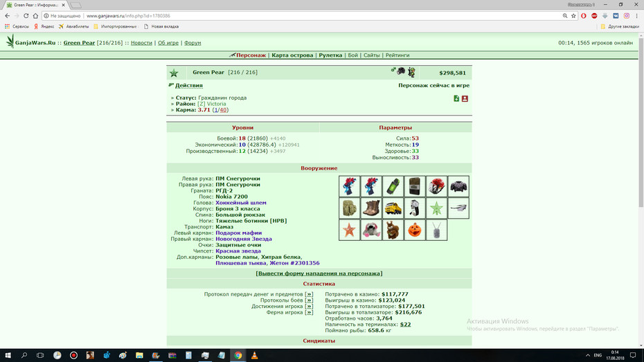The width and height of the screenshot is (644, 362).
Task: Click the РГД-2 grenade item icon
Action: pos(393,186)
